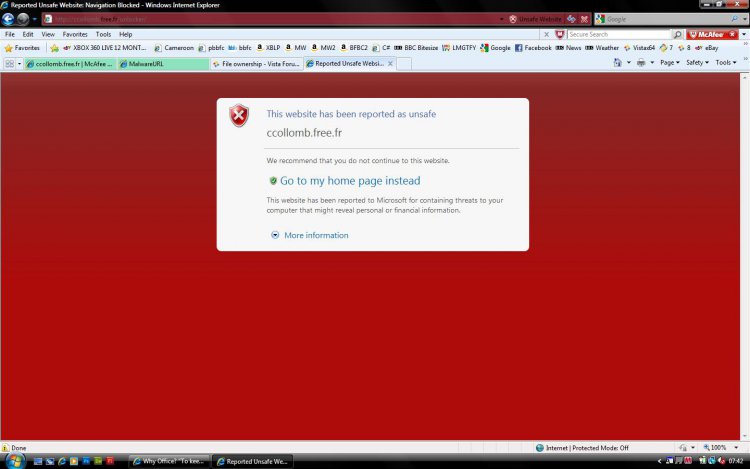Open the bbfc favorite link
The width and height of the screenshot is (750, 469).
tap(240, 48)
